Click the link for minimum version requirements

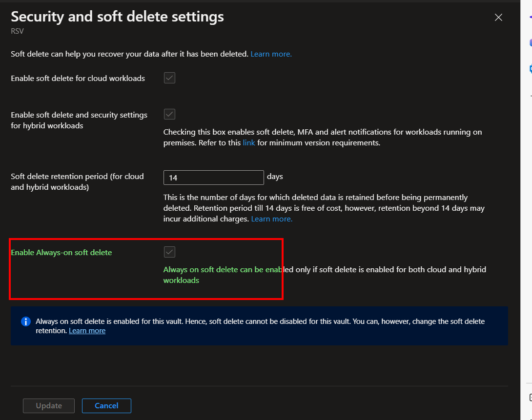(249, 142)
